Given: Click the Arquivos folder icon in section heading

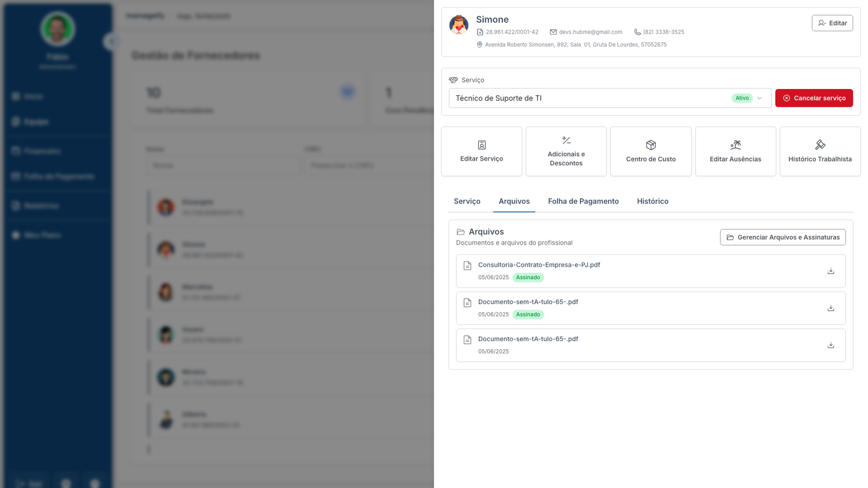Looking at the screenshot, I should pyautogui.click(x=461, y=232).
